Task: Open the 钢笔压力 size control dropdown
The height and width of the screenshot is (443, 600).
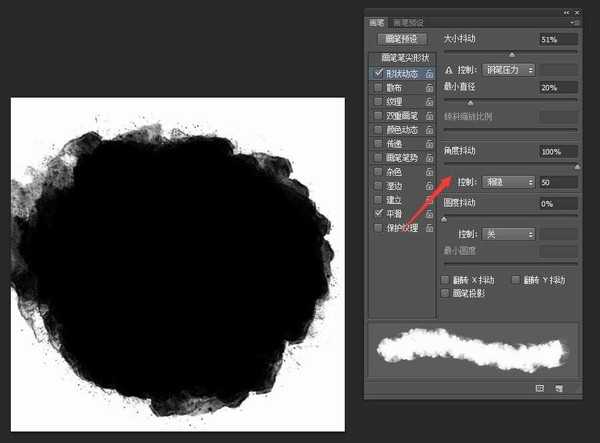Action: point(509,70)
